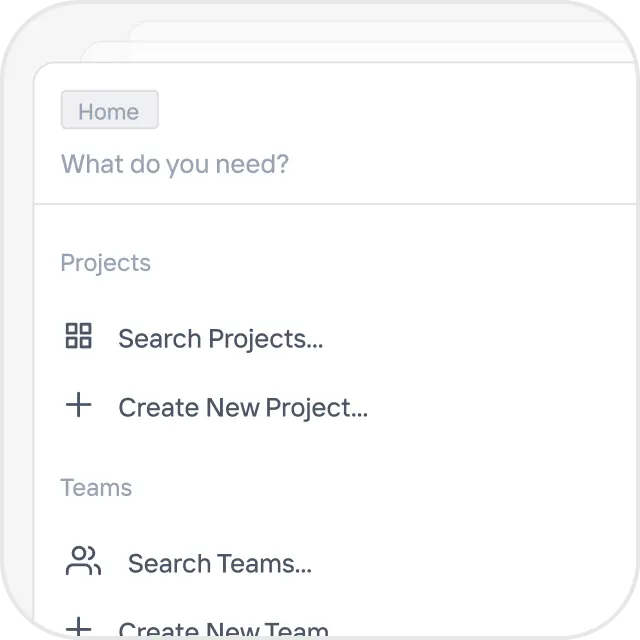Screen dimensions: 640x640
Task: Click the Home breadcrumb chip
Action: pyautogui.click(x=109, y=111)
